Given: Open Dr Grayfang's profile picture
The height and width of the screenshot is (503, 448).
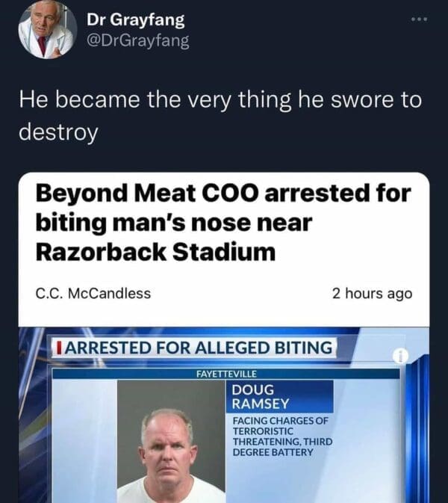Looking at the screenshot, I should (47, 30).
